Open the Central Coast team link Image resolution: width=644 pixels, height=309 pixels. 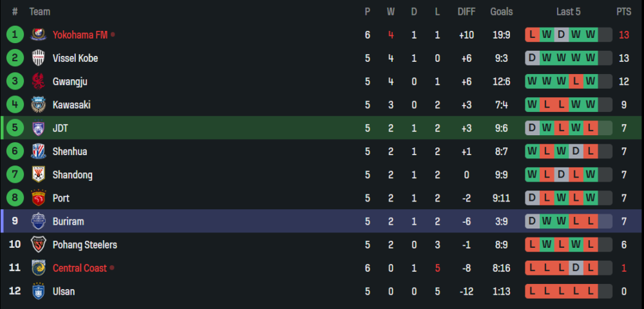coord(80,268)
